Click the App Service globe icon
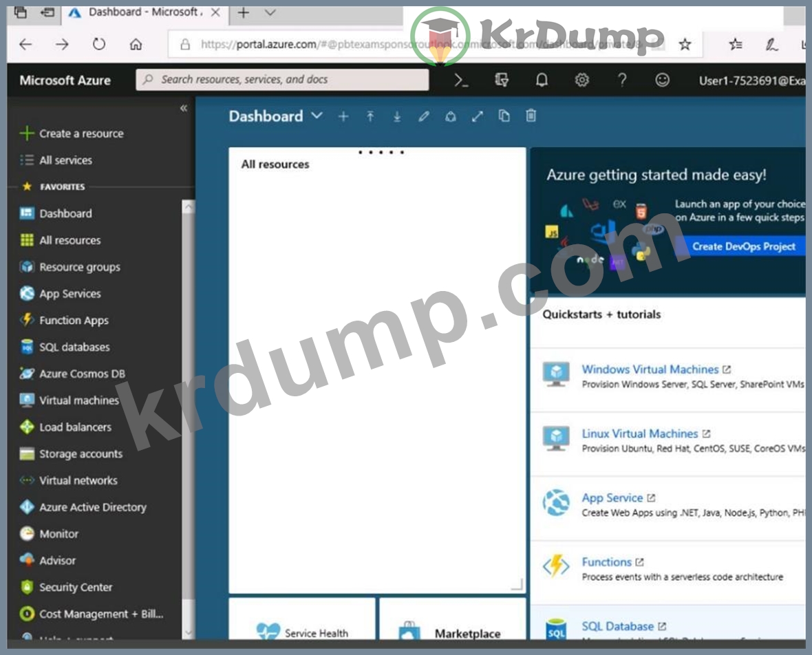 (x=556, y=503)
